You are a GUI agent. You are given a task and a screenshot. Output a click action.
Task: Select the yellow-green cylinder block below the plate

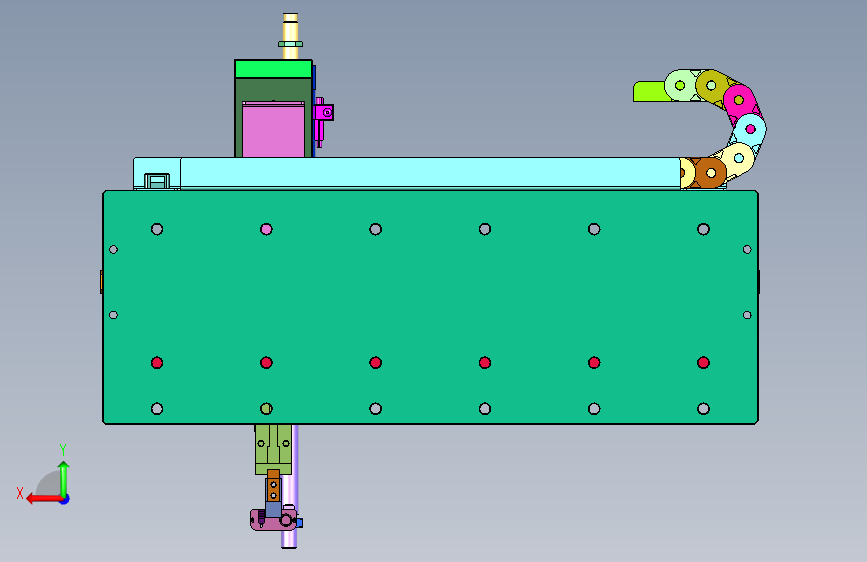tap(273, 449)
